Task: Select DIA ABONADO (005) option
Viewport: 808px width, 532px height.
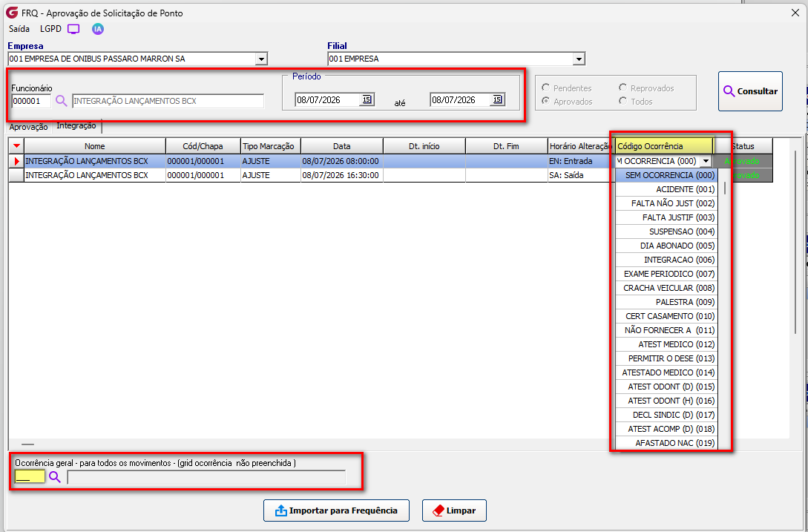Action: pos(666,246)
